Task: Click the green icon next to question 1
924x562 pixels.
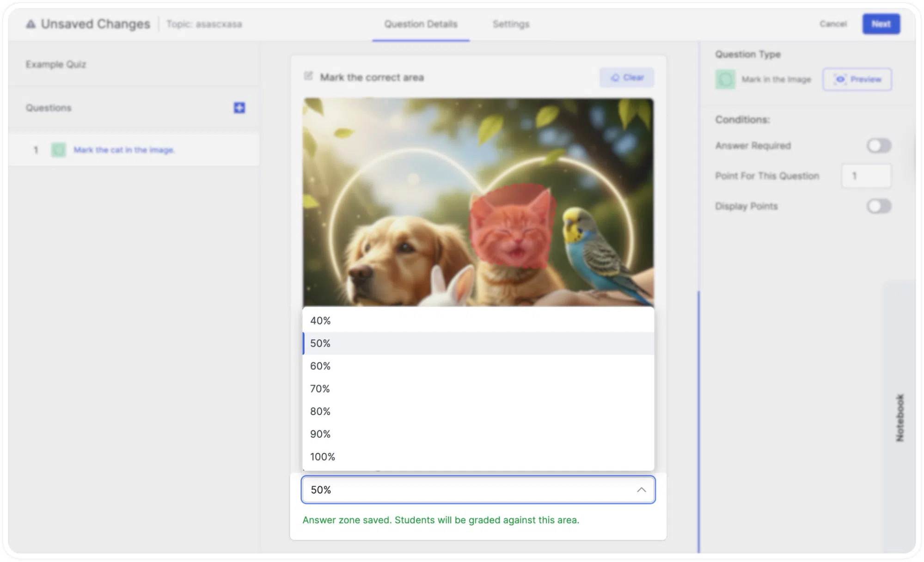Action: pos(59,150)
